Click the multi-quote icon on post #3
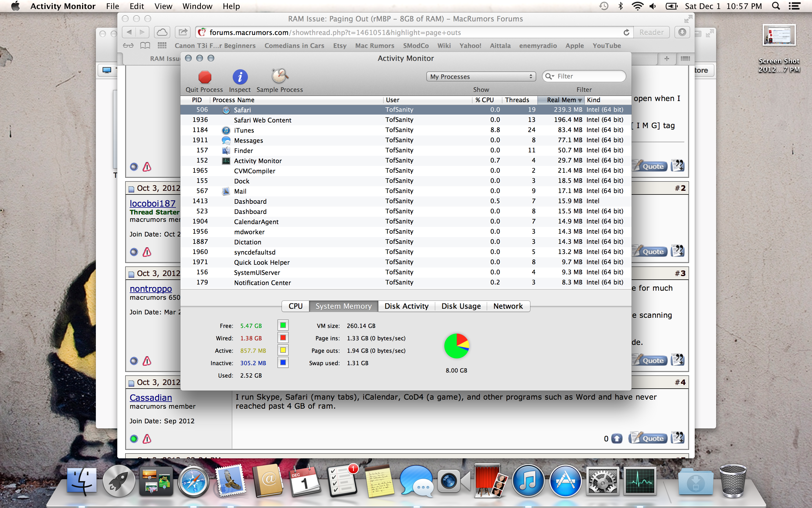The height and width of the screenshot is (508, 812). [678, 360]
